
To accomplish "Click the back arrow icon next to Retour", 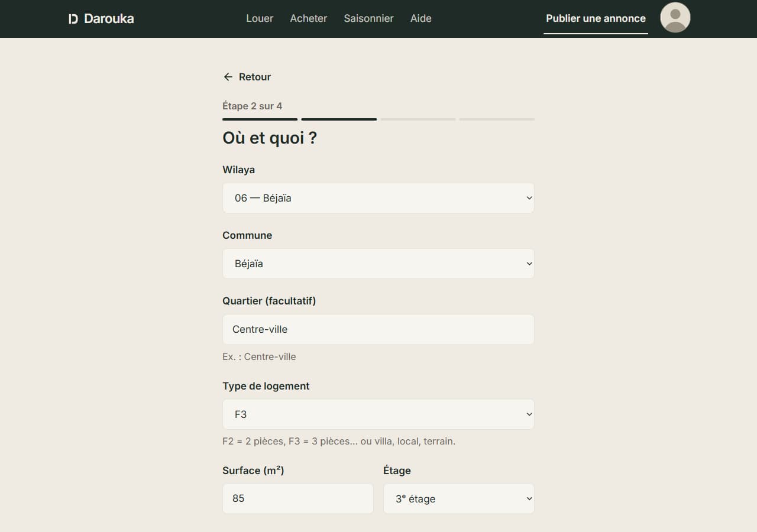I will pyautogui.click(x=228, y=77).
